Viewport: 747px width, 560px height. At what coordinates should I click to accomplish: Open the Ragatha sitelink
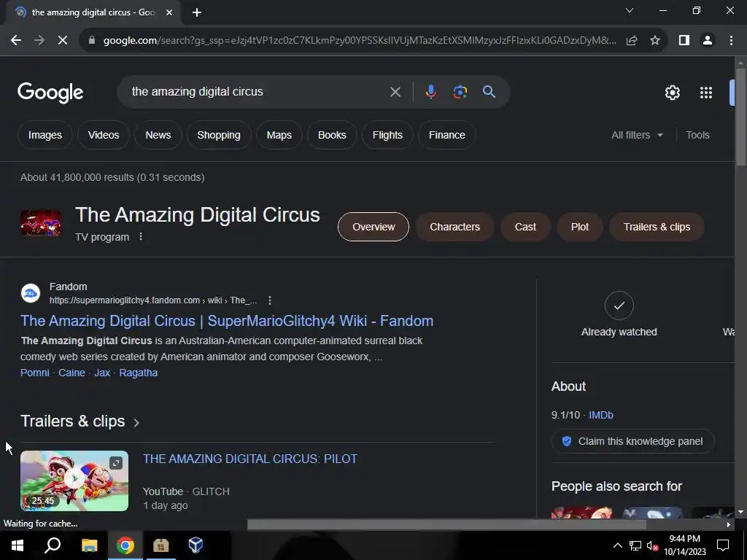138,373
